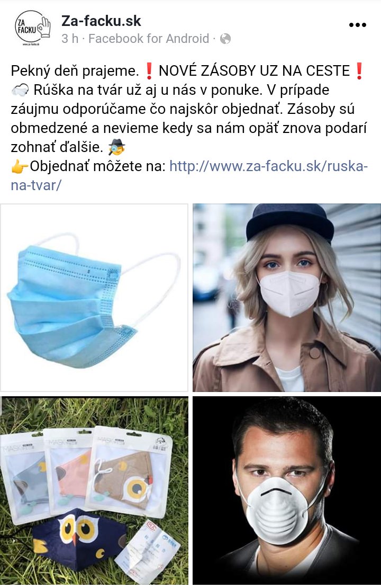Image resolution: width=381 pixels, height=588 pixels.
Task: Open the Za-facku.sk page name
Action: pyautogui.click(x=101, y=21)
